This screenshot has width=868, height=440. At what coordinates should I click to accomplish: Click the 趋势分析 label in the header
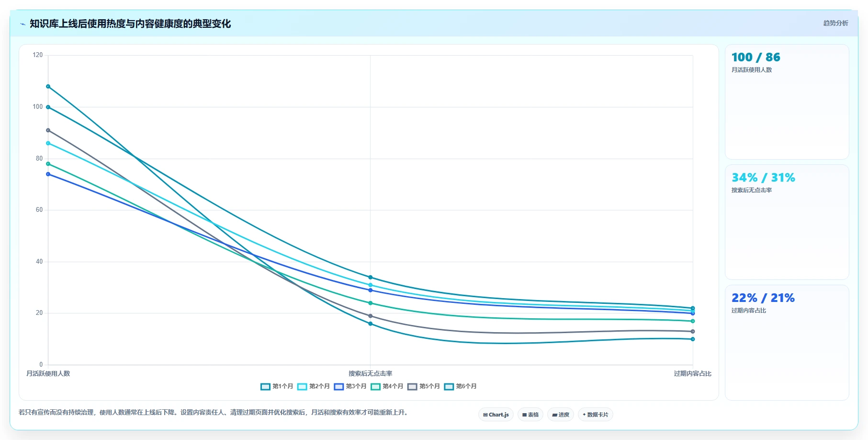coord(836,23)
